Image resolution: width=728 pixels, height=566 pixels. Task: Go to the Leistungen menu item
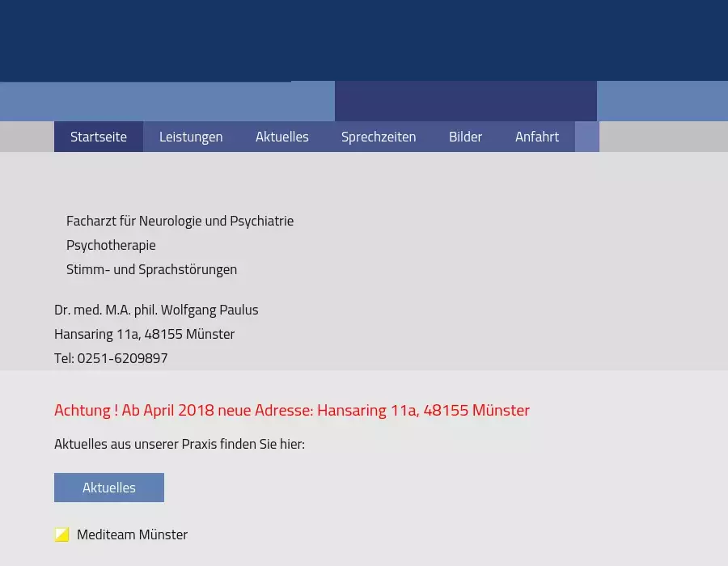pyautogui.click(x=191, y=137)
